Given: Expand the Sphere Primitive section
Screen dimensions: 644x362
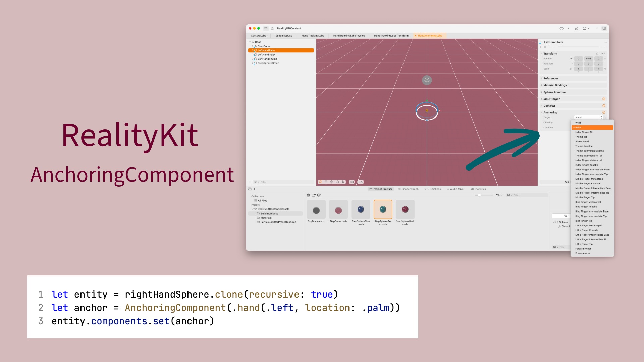Looking at the screenshot, I should (541, 92).
